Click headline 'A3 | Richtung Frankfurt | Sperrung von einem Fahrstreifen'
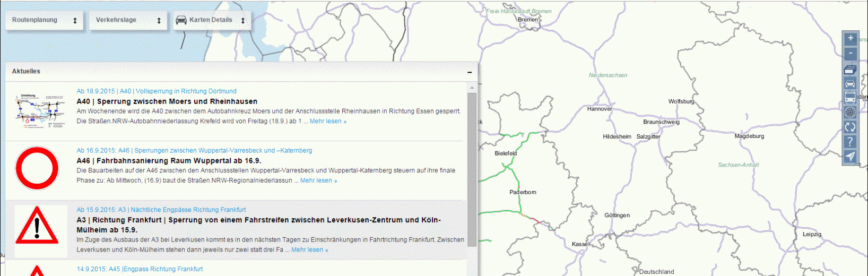Image resolution: width=868 pixels, height=276 pixels. pos(259,225)
